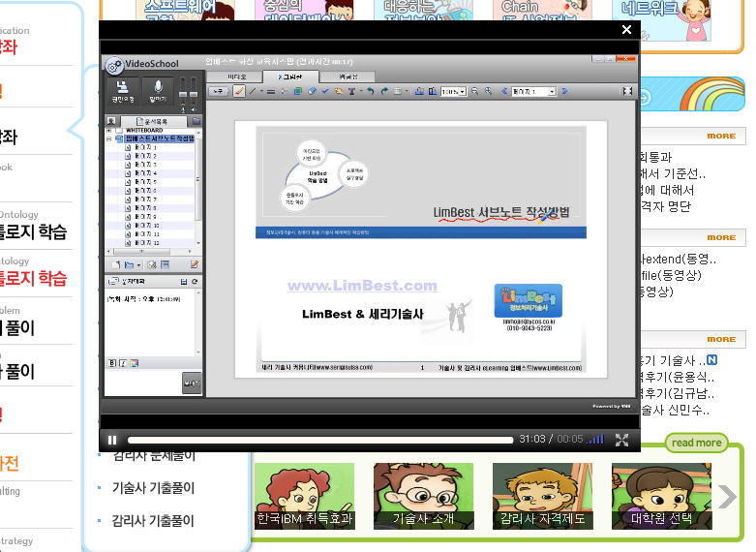
Task: Pick chat text color swatch
Action: pyautogui.click(x=134, y=363)
